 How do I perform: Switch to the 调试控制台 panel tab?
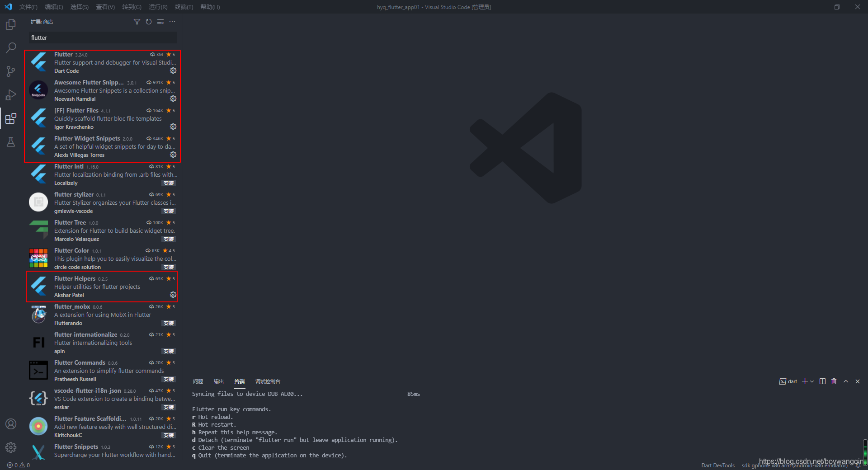(268, 381)
